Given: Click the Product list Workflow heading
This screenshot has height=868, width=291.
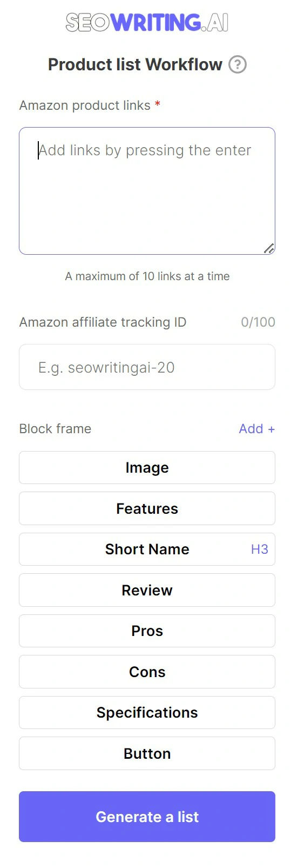Looking at the screenshot, I should [135, 64].
